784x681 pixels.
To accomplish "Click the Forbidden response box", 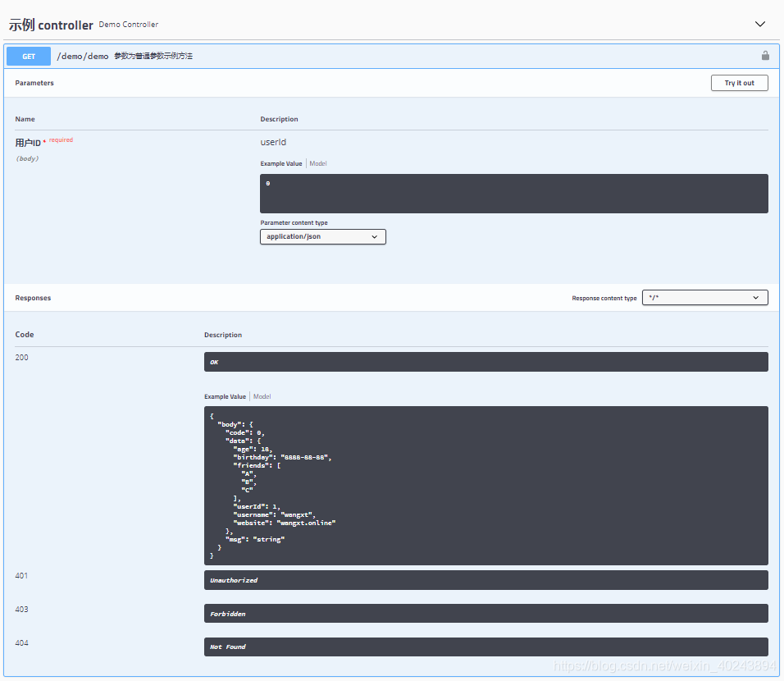I will [486, 614].
